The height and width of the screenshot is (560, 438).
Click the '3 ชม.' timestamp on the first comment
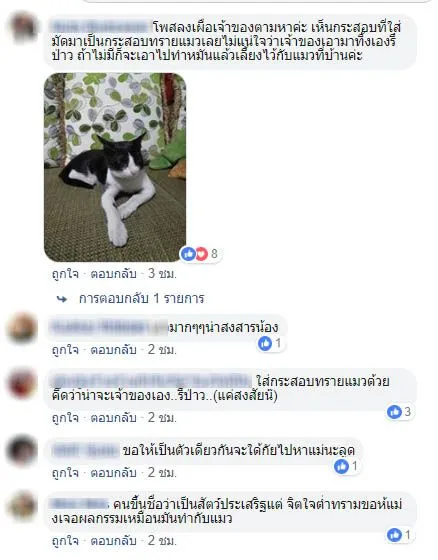click(162, 274)
